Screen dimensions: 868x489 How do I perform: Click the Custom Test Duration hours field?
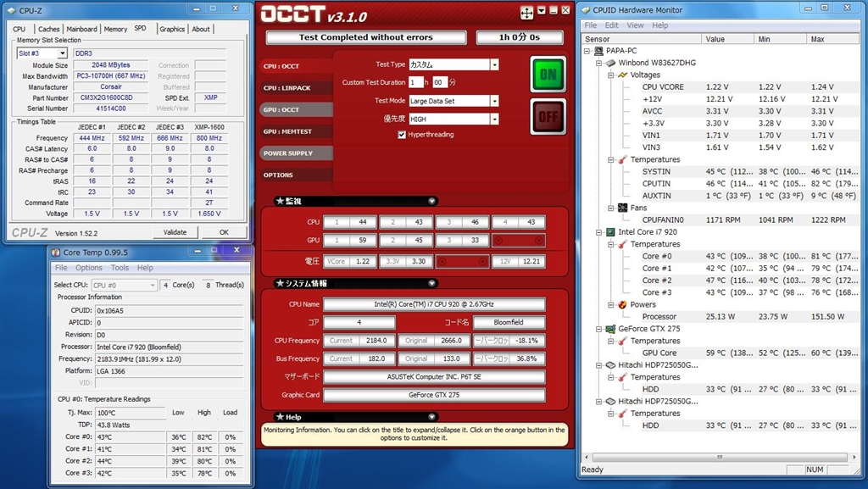[415, 82]
